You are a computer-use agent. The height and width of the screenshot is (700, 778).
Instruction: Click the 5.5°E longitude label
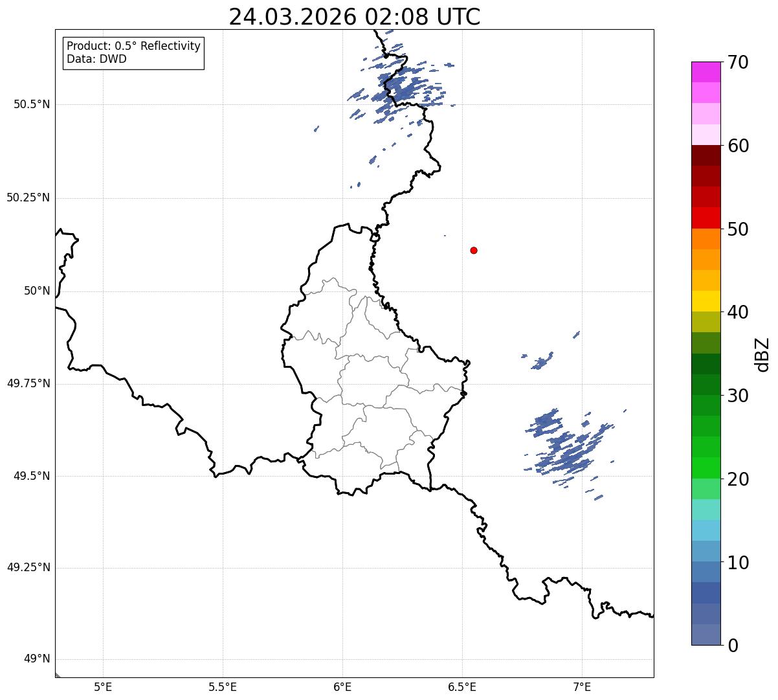tap(223, 687)
